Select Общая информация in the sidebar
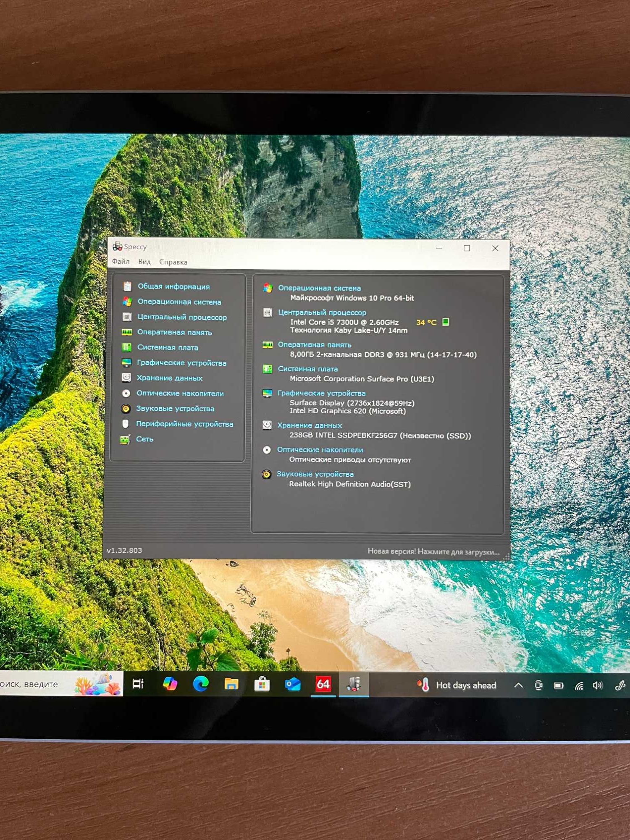This screenshot has height=840, width=630. (174, 286)
